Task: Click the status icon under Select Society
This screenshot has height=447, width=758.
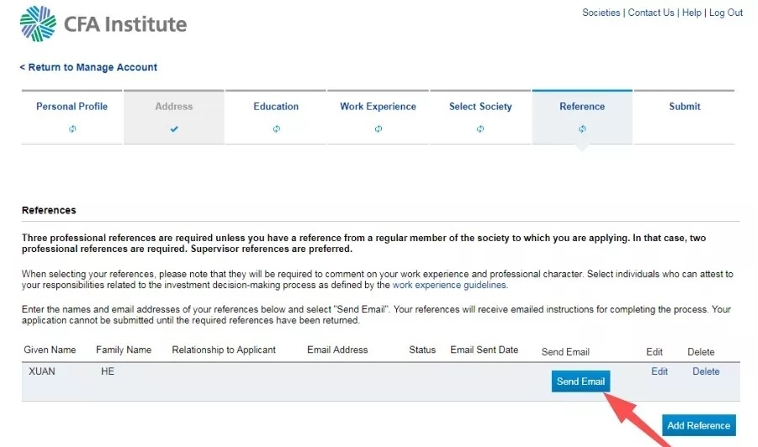Action: tap(480, 129)
